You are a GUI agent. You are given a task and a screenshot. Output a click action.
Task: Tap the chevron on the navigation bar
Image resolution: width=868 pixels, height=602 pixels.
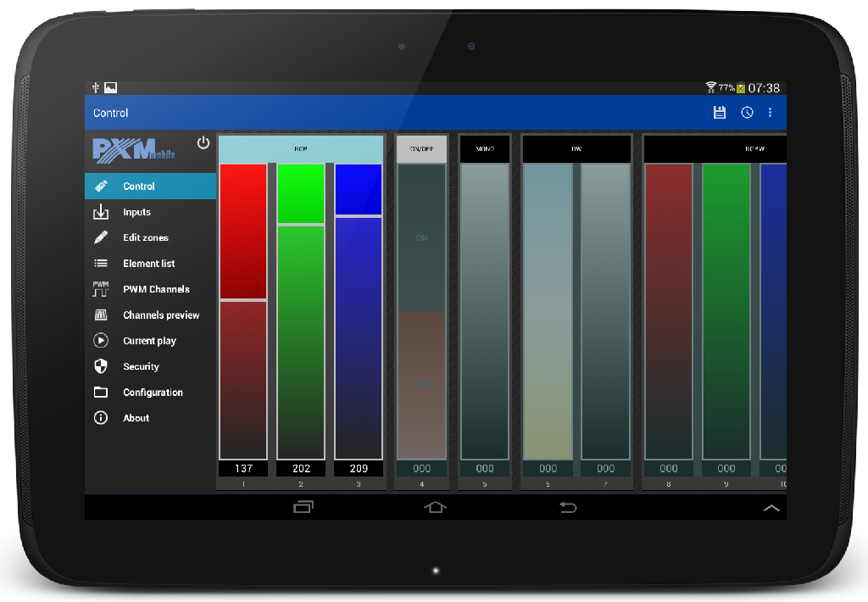[x=771, y=507]
